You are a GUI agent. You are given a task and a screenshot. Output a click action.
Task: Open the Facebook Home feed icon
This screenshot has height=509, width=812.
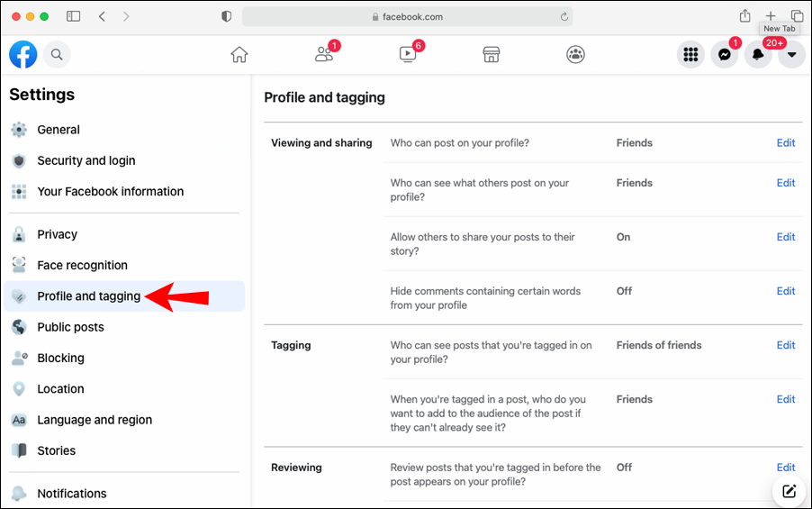click(239, 54)
